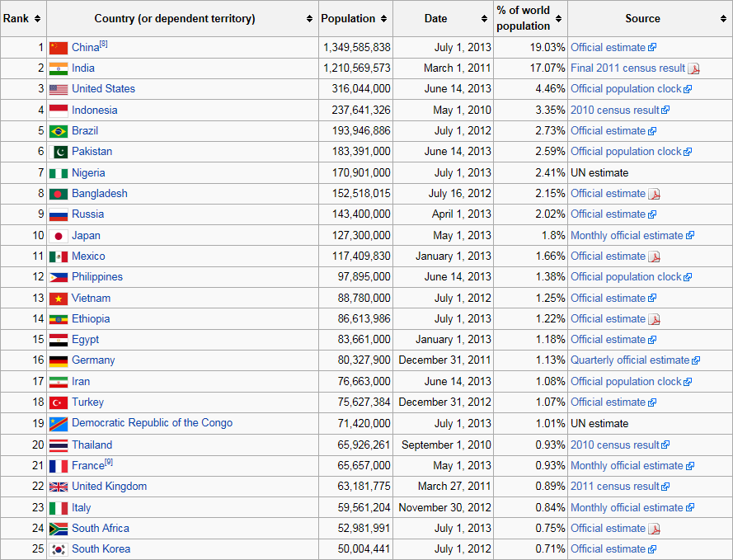Sort by Date using header sort arrows

pyautogui.click(x=485, y=18)
